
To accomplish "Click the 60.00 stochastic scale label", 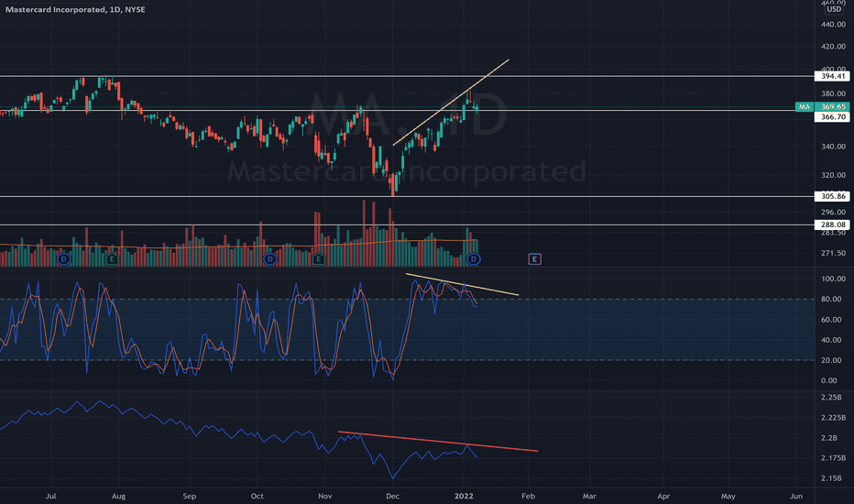I will pos(831,320).
